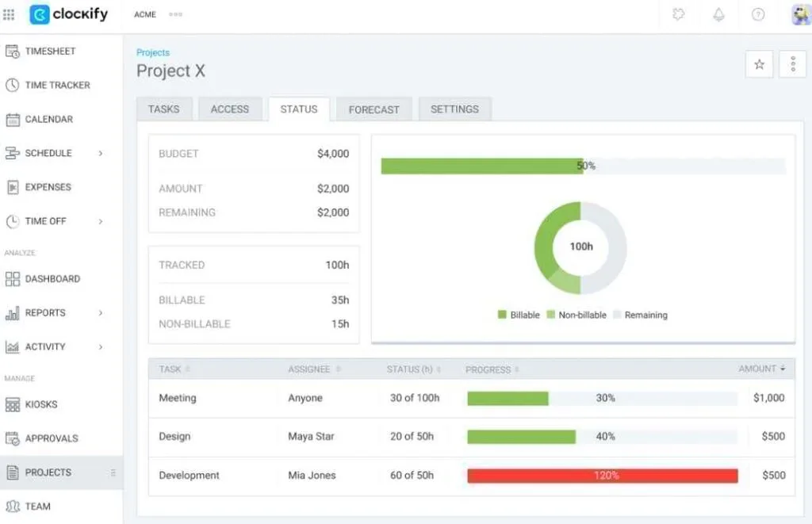This screenshot has width=812, height=524.
Task: Toggle Remaining series in chart legend
Action: point(640,315)
